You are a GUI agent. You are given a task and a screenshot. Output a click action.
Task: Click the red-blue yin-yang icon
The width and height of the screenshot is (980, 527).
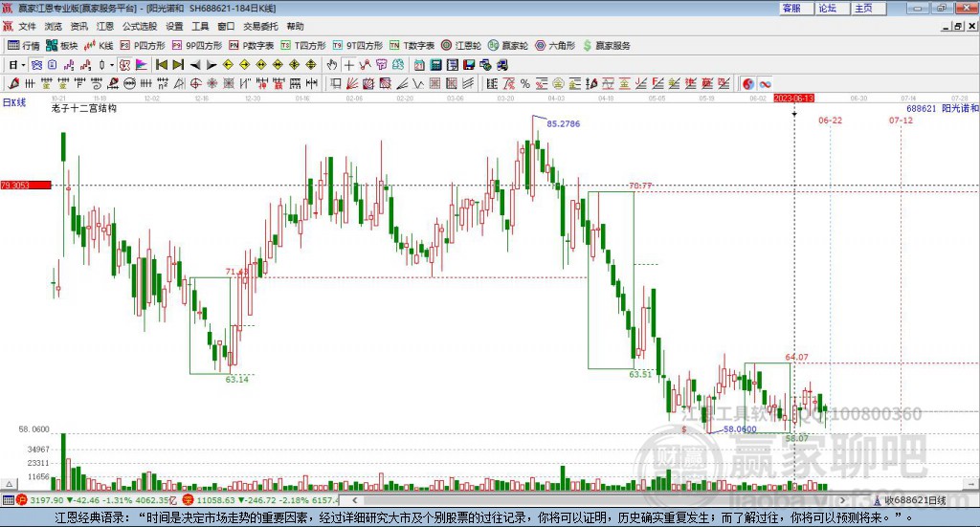[748, 83]
